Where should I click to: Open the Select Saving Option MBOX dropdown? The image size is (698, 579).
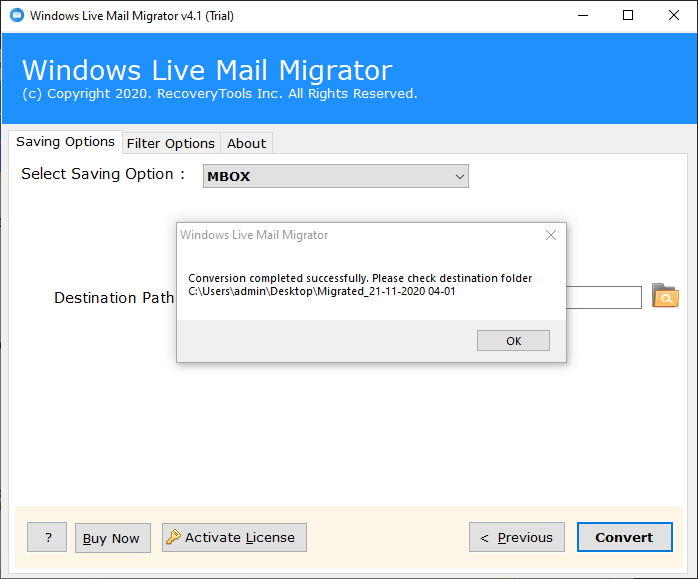(x=336, y=176)
